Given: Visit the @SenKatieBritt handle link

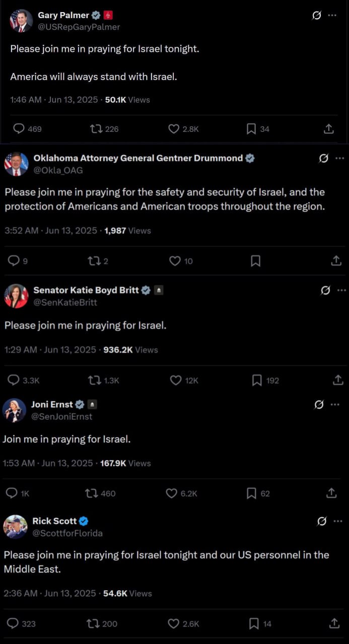Looking at the screenshot, I should (65, 302).
